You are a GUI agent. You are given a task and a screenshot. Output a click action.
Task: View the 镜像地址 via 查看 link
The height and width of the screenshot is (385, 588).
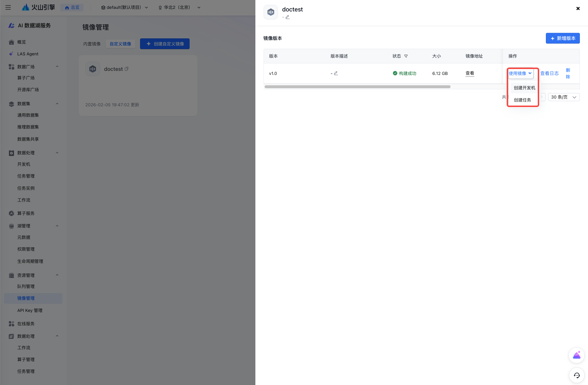[470, 73]
